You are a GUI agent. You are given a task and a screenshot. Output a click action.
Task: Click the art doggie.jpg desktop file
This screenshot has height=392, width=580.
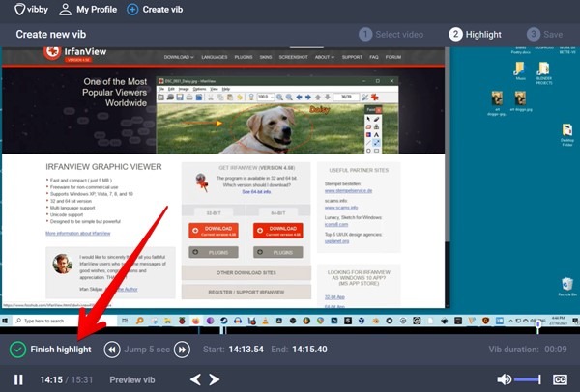[520, 100]
